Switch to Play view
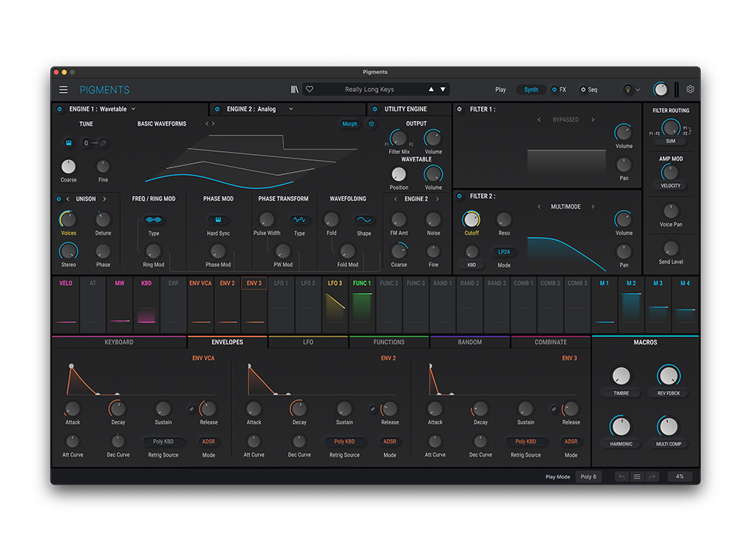 click(x=500, y=90)
